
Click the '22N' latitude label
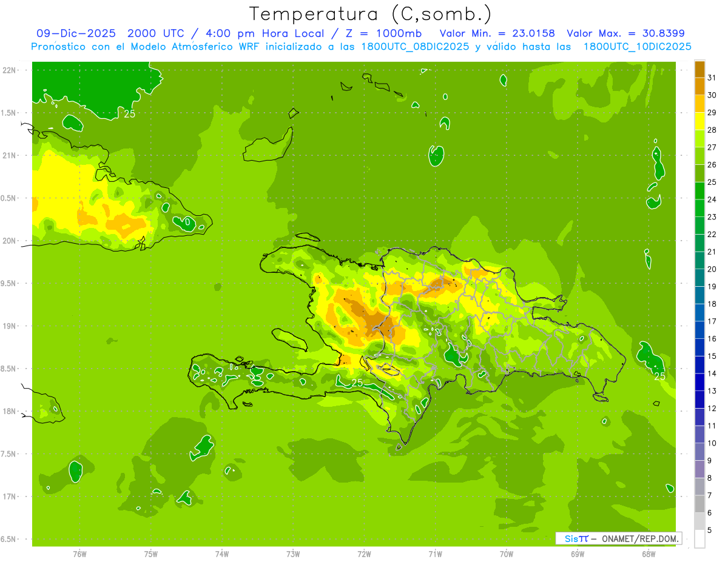(x=9, y=70)
